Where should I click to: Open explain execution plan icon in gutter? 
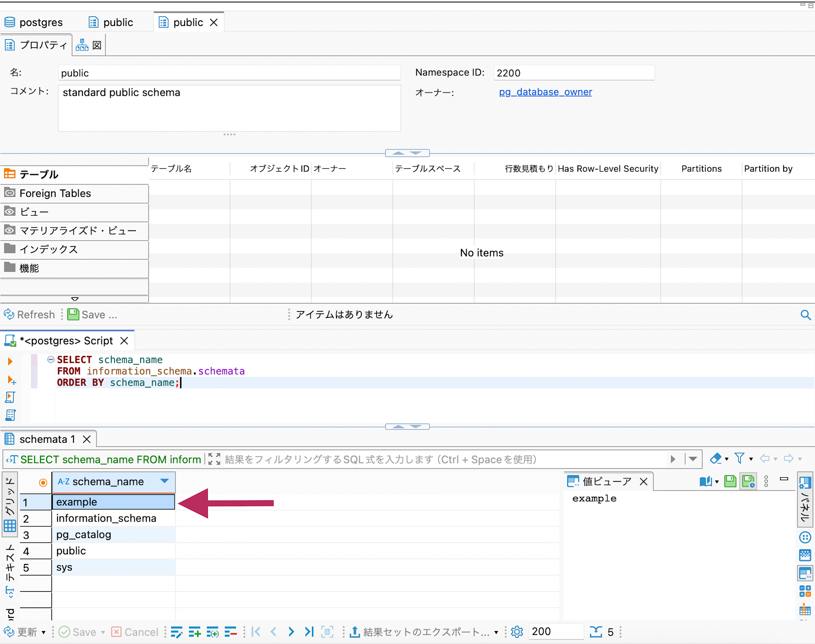[x=10, y=415]
